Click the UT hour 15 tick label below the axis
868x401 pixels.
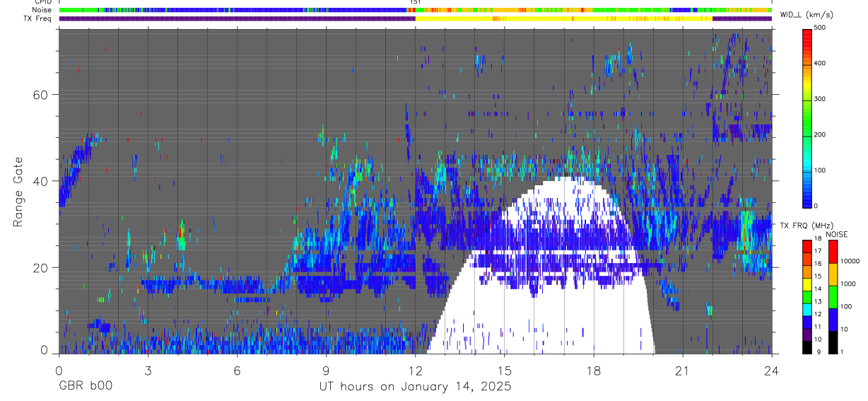pyautogui.click(x=504, y=371)
